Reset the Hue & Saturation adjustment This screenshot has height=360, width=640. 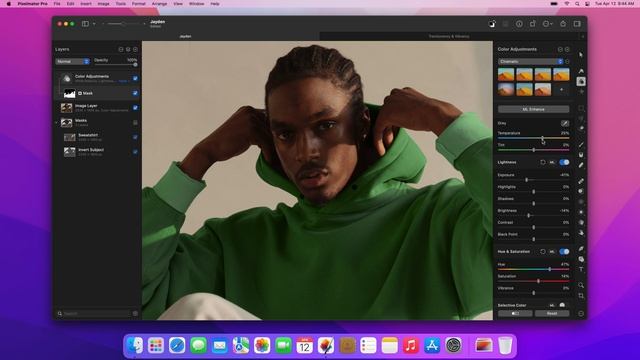(543, 251)
